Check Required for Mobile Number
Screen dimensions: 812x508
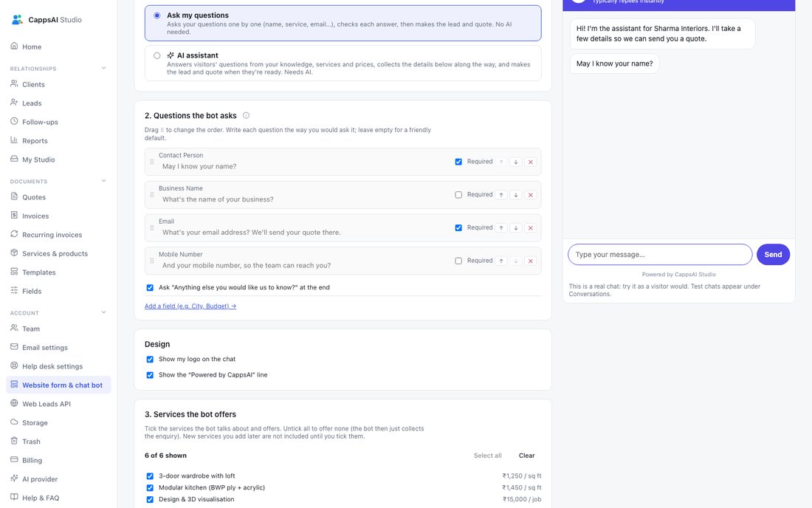pos(458,261)
